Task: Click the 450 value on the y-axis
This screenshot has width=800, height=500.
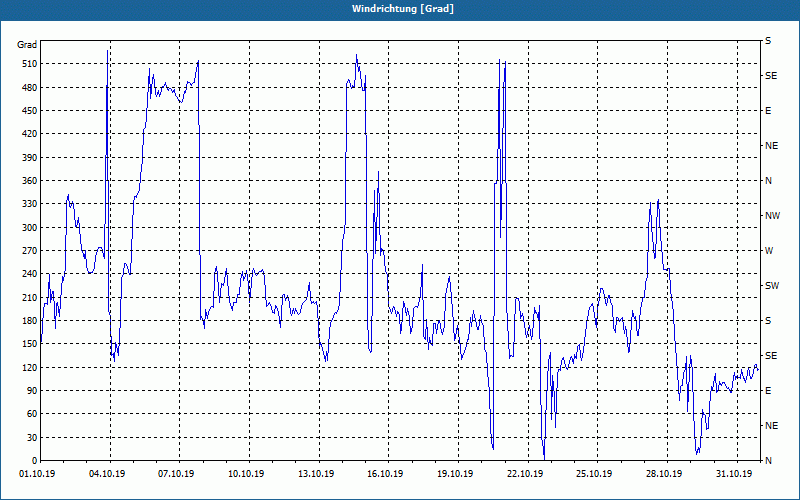Action: (30, 111)
